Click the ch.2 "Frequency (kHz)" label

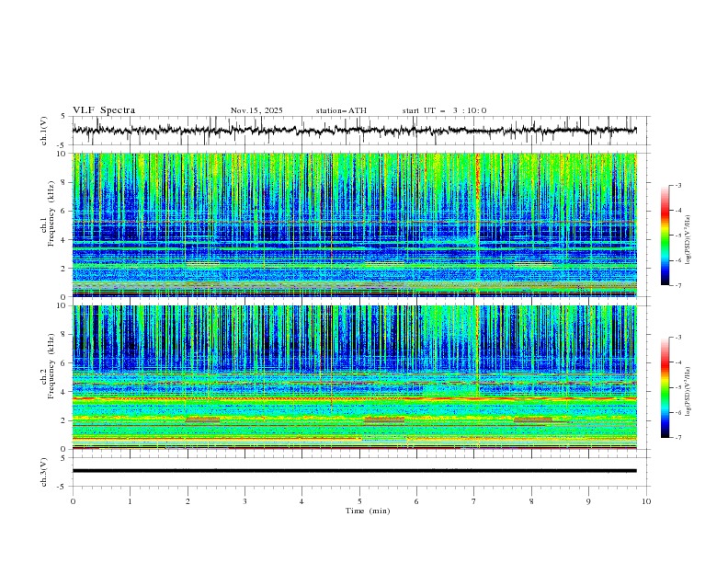pos(51,365)
